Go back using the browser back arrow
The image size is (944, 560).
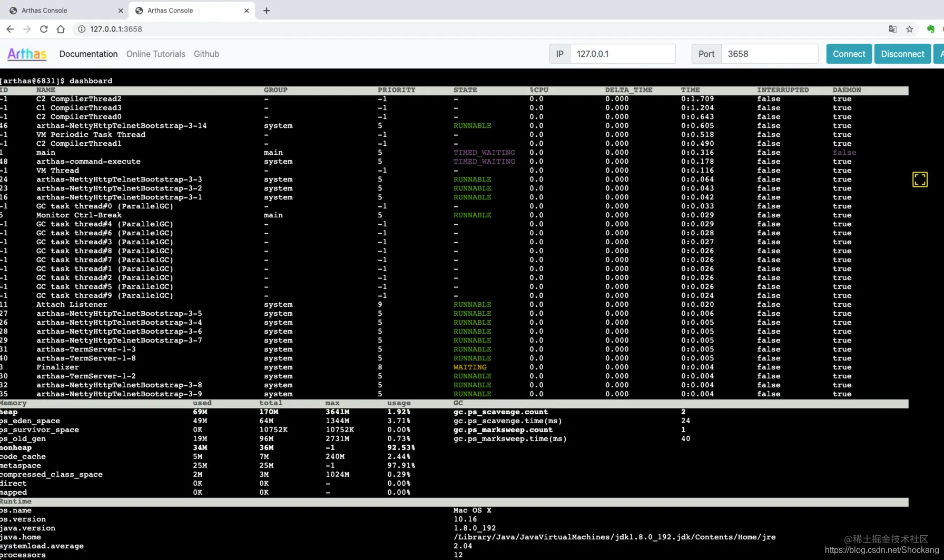pos(10,29)
